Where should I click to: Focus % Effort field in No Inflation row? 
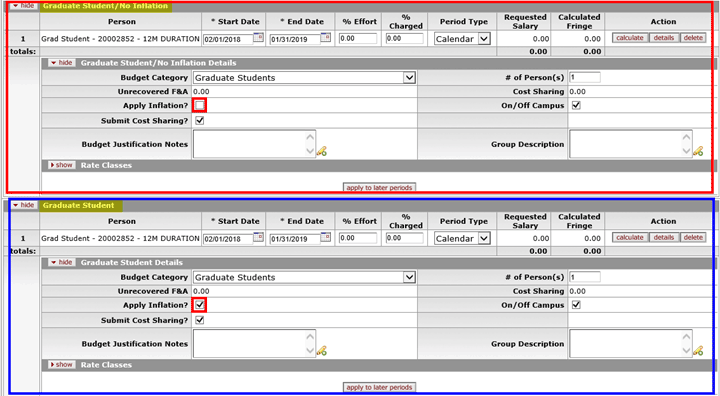358,39
